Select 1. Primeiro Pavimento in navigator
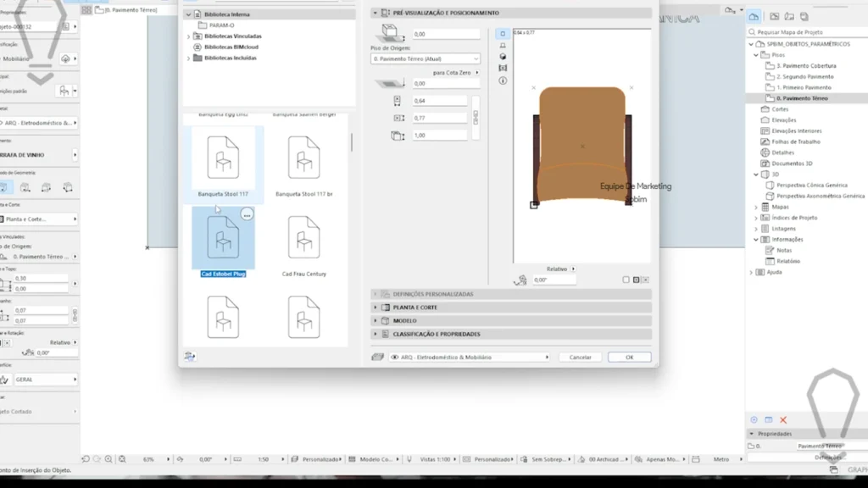The width and height of the screenshot is (868, 488). tap(804, 87)
